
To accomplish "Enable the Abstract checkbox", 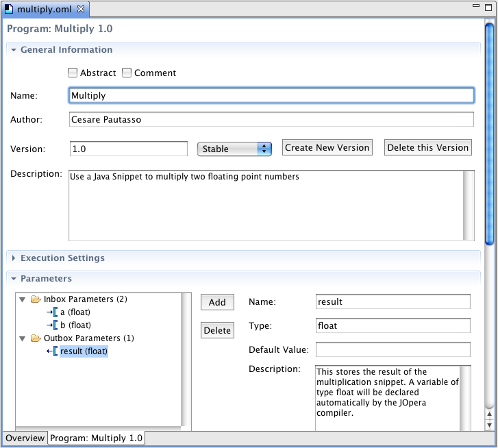I will point(73,73).
